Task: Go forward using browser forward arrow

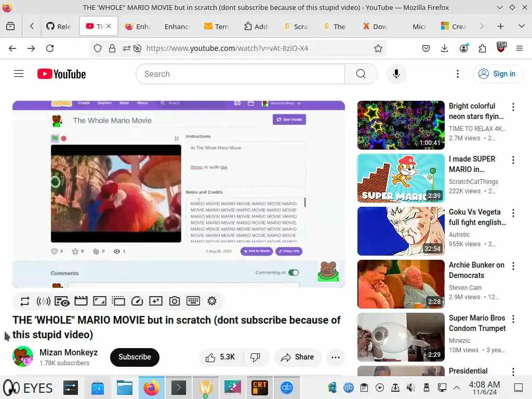Action: pos(31,48)
